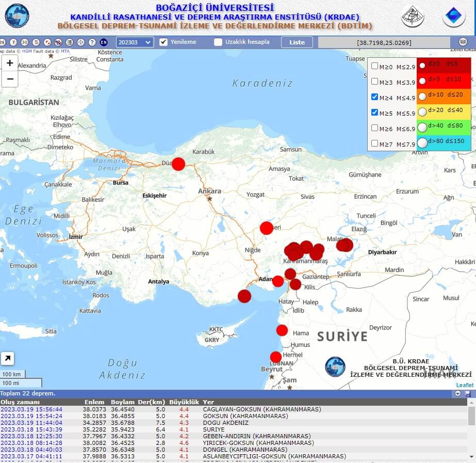Collapse the earthquake list panel arrow
Viewport: 476px width, 463px height.
(457, 394)
